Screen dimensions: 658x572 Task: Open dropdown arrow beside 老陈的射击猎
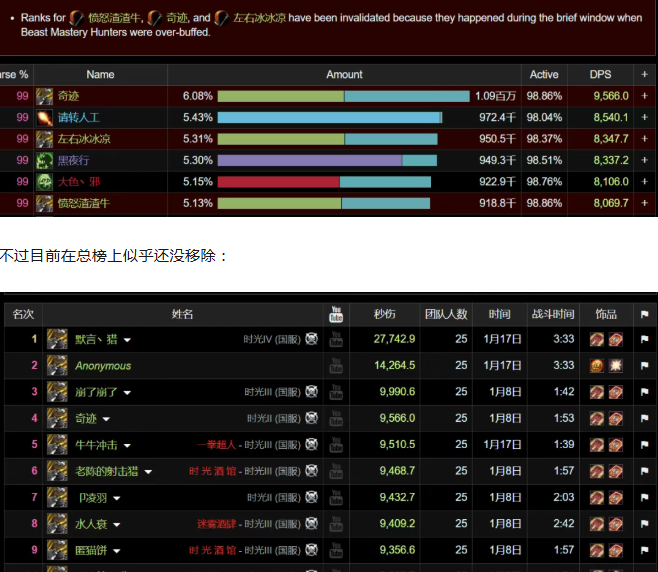click(x=148, y=471)
